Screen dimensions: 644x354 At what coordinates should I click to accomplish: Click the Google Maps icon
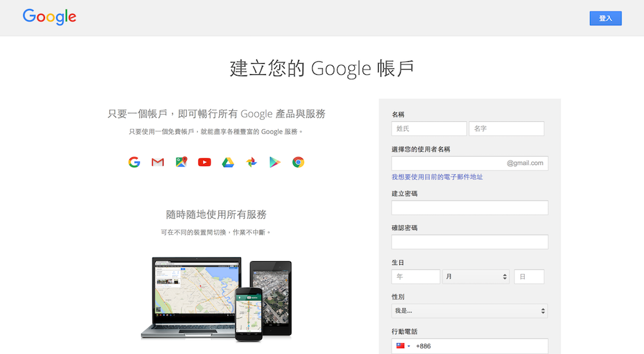(x=181, y=162)
